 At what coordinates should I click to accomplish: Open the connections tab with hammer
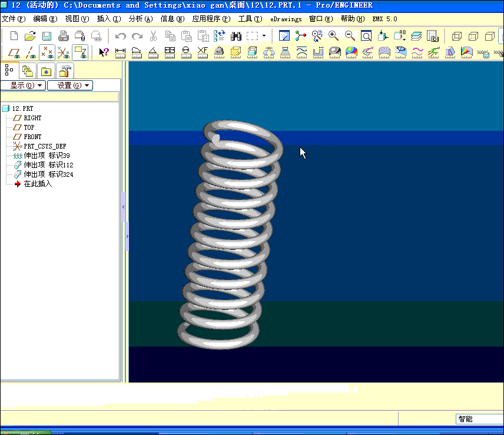[65, 71]
